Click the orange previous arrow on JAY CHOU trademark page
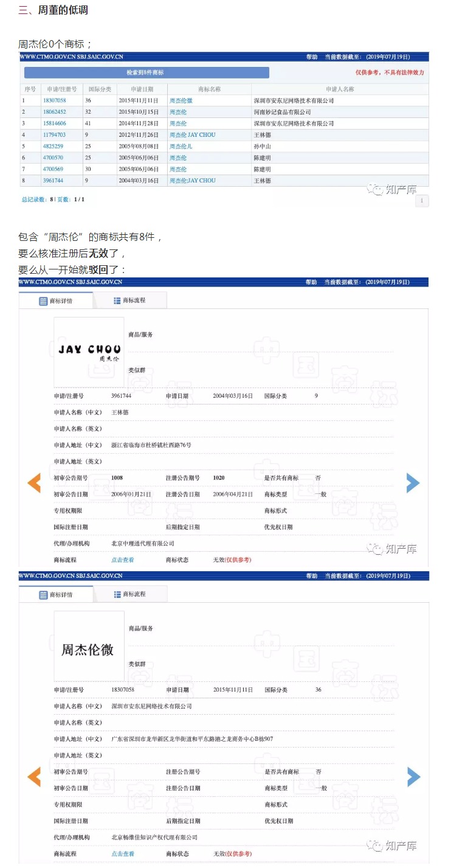This screenshot has height=868, width=451. (x=34, y=483)
